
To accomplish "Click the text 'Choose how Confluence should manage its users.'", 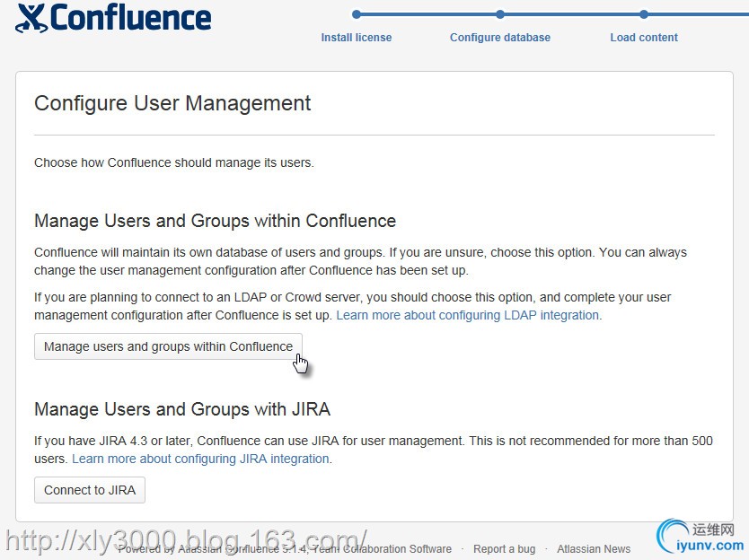I will pyautogui.click(x=174, y=162).
